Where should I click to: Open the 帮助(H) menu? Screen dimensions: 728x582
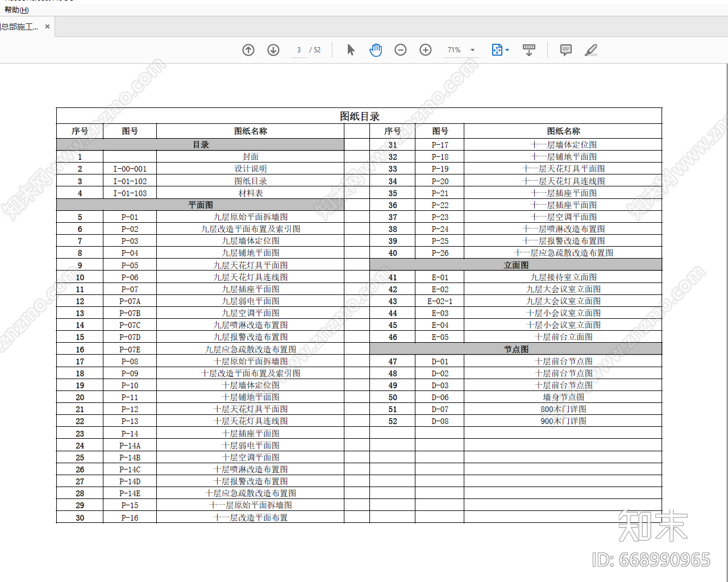click(x=16, y=10)
